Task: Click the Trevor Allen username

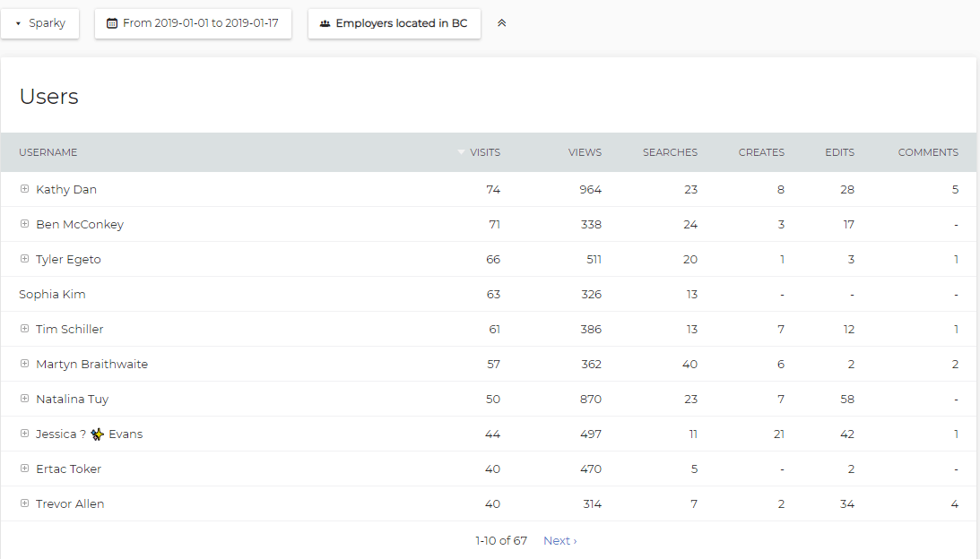Action: click(x=70, y=504)
